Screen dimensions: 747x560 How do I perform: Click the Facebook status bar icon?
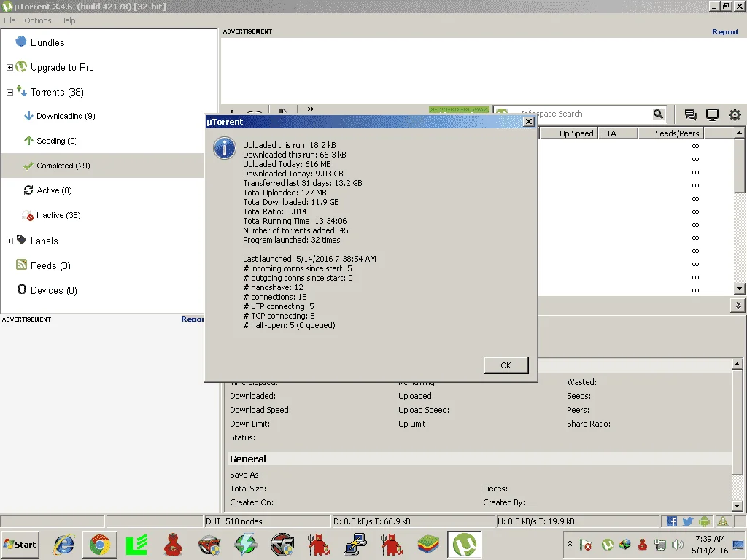pos(672,521)
